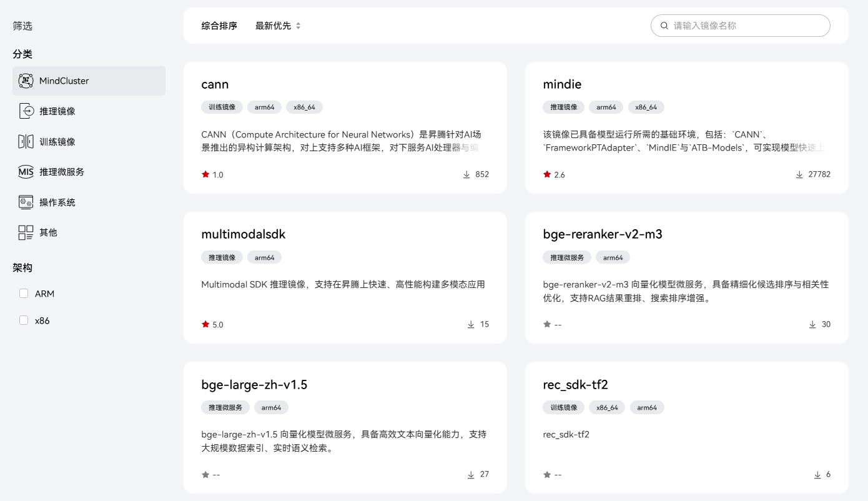
Task: Click the 操作系统 sidebar icon
Action: point(26,202)
